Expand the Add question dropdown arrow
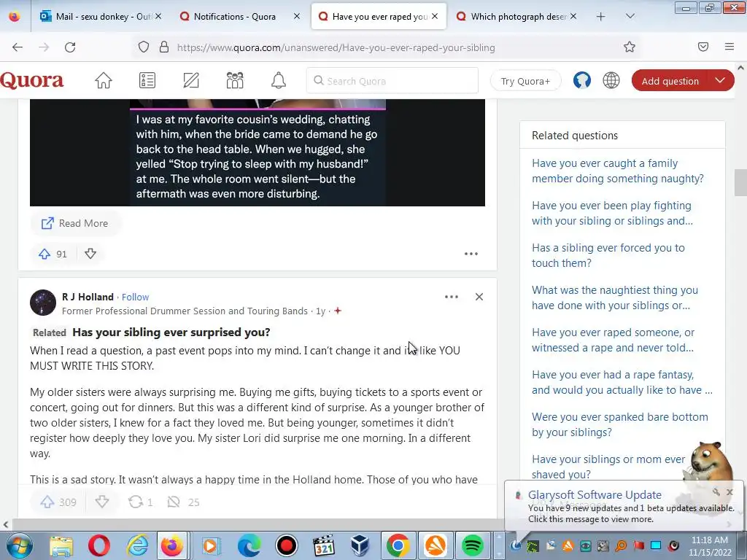Image resolution: width=747 pixels, height=560 pixels. (x=720, y=80)
